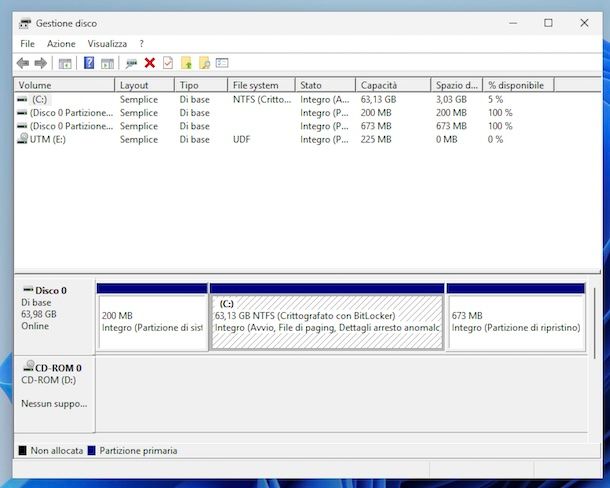Click the disc icon beside UTM (E:)
The height and width of the screenshot is (488, 610).
click(x=23, y=139)
